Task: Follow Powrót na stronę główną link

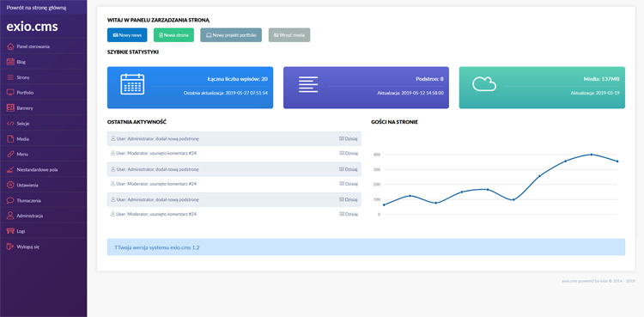Action: 36,8
